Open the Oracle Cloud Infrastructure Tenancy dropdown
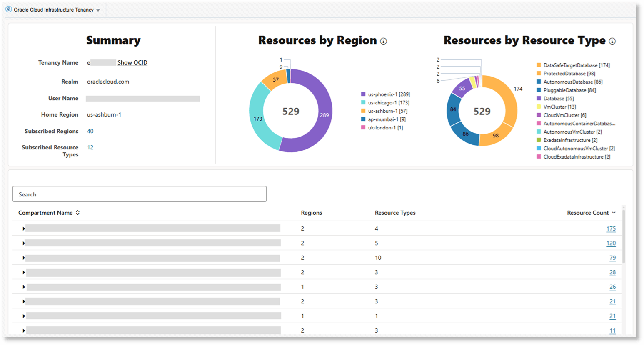The image size is (644, 345). (98, 10)
